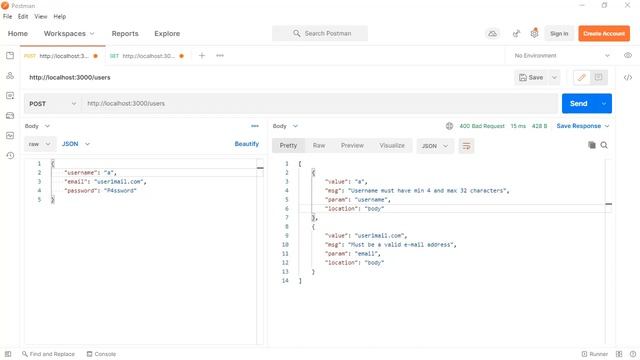Click the two-pane view icon in status bar
640x360 pixels.
pyautogui.click(x=619, y=354)
